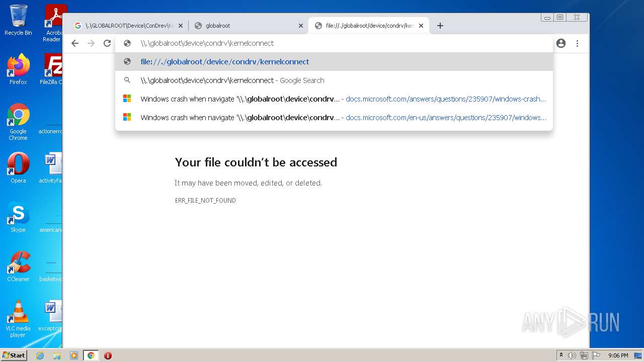Close the file://./globalroot active tab

tap(421, 26)
